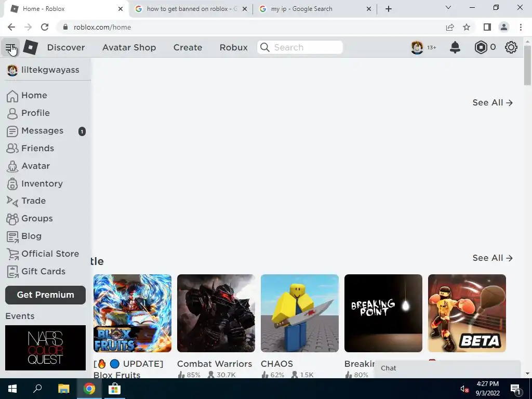Screen dimensions: 532x399
Task: Click the Profile sidebar icon
Action: pos(12,113)
